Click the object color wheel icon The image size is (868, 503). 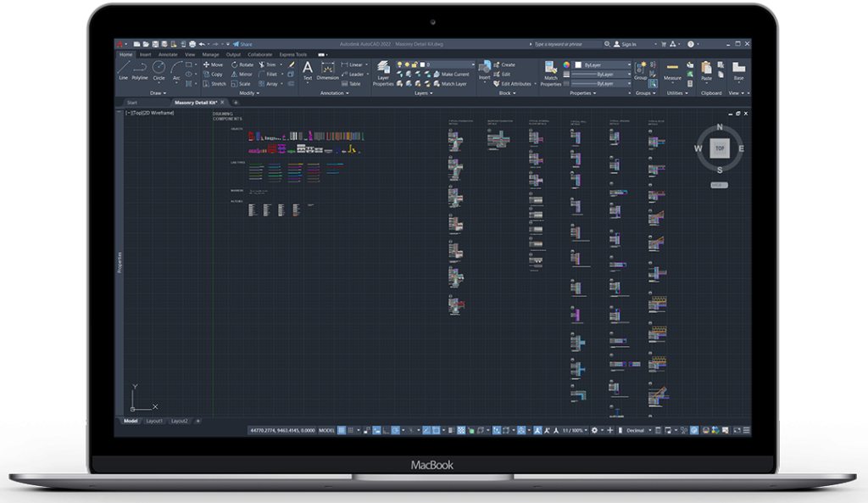(566, 64)
